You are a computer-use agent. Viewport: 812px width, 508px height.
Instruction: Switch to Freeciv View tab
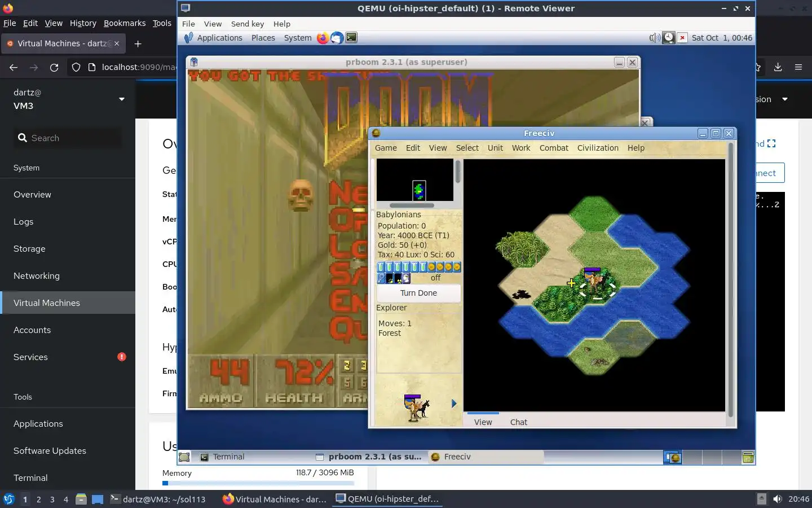(x=483, y=422)
